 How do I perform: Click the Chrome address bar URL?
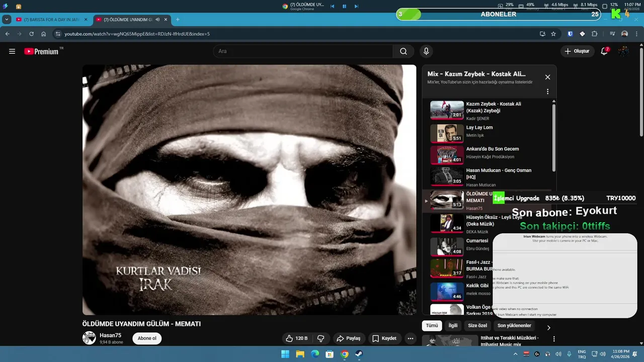[137, 34]
